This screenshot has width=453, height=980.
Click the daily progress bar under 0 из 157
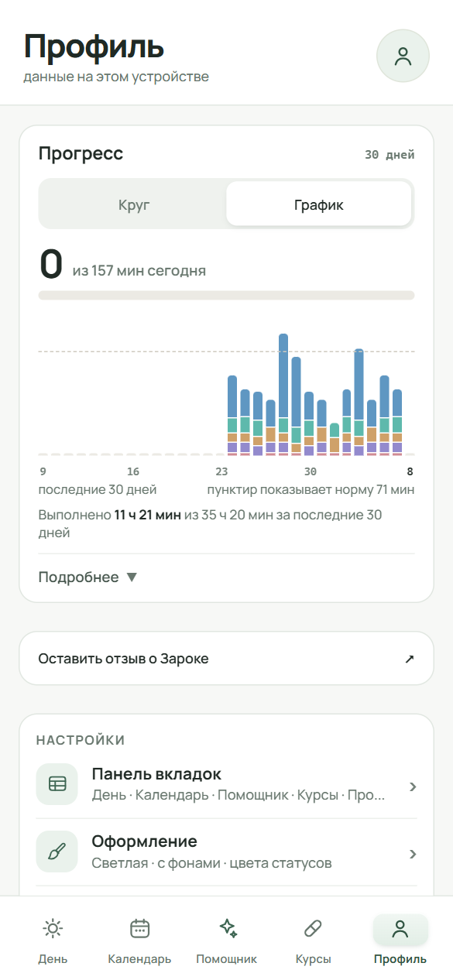coord(226,295)
